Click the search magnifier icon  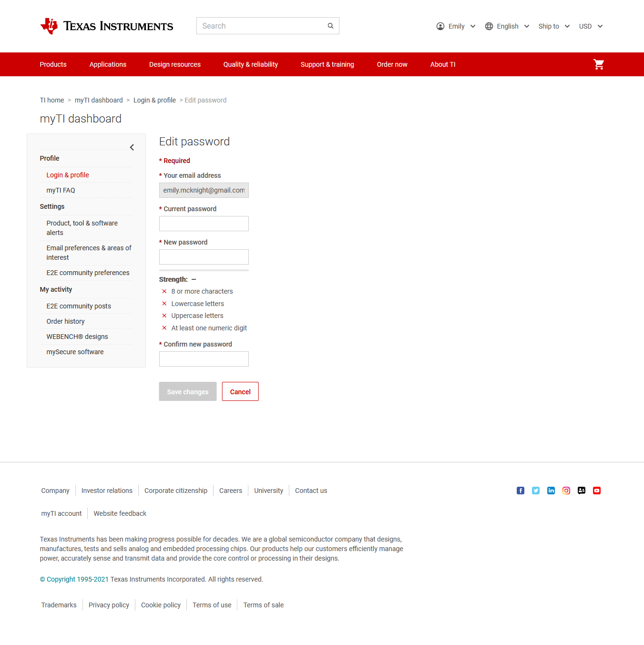tap(330, 26)
